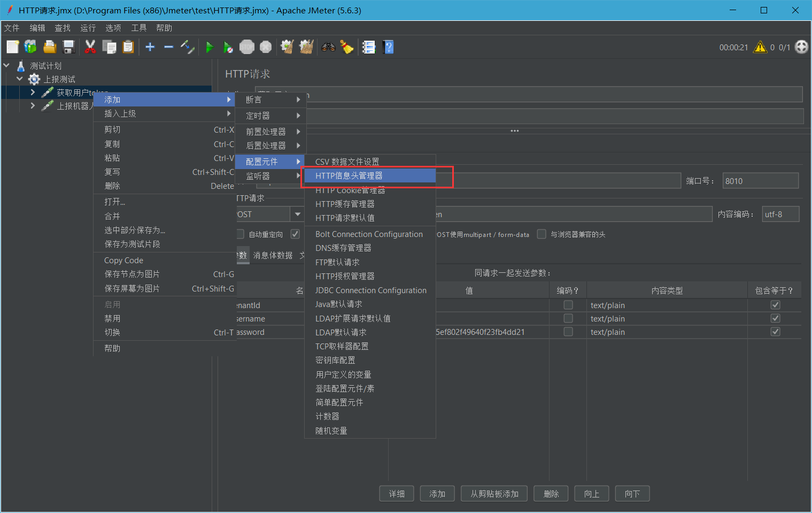812x513 pixels.
Task: Open the 文件 menu in menu bar
Action: point(12,28)
